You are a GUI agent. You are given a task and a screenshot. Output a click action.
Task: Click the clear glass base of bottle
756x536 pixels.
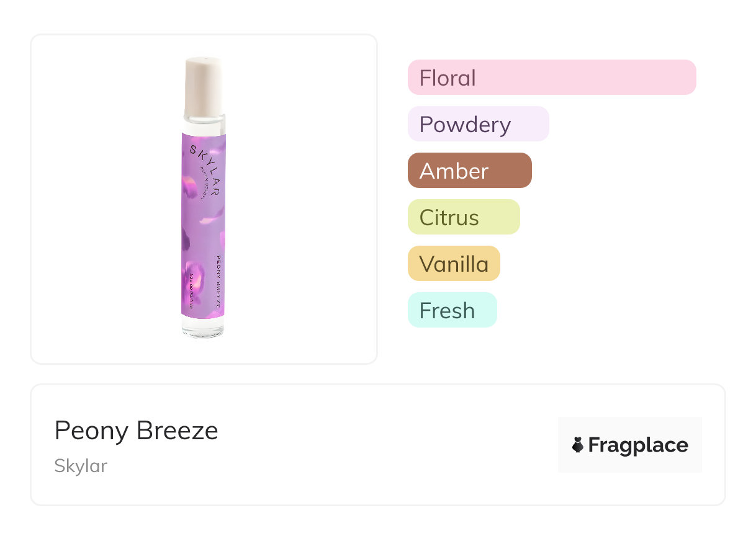pos(203,328)
